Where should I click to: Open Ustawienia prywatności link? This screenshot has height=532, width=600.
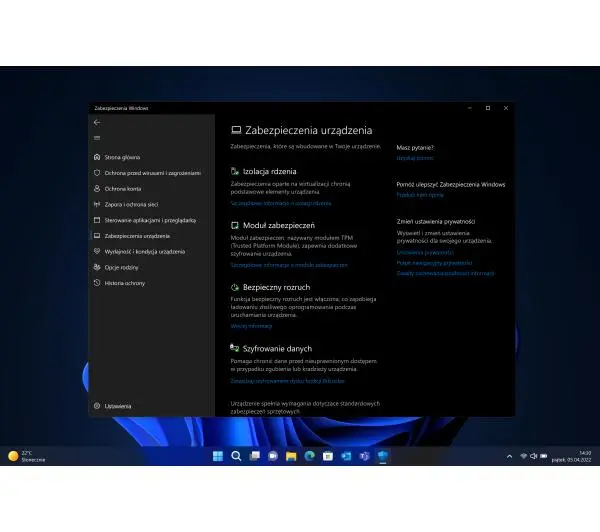pyautogui.click(x=425, y=253)
